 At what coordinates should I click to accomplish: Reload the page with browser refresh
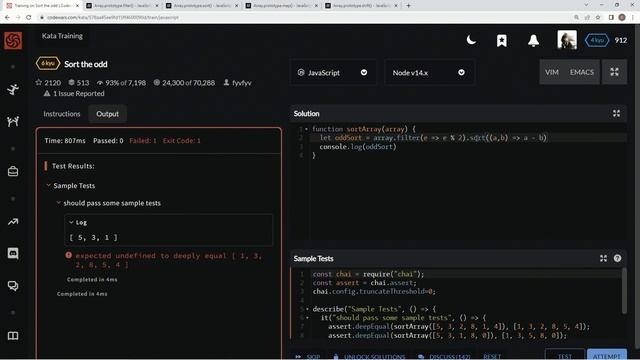29,18
